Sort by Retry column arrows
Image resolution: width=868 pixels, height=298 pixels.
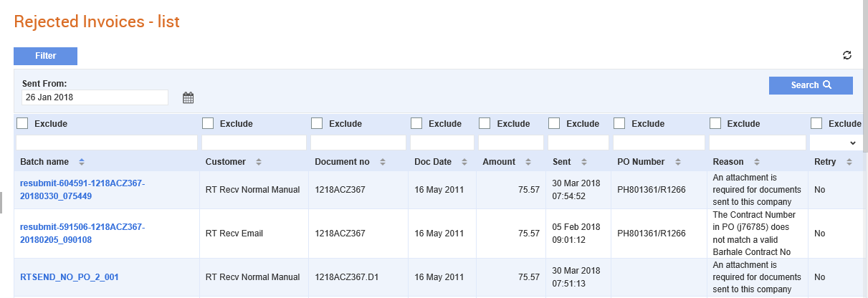(849, 162)
